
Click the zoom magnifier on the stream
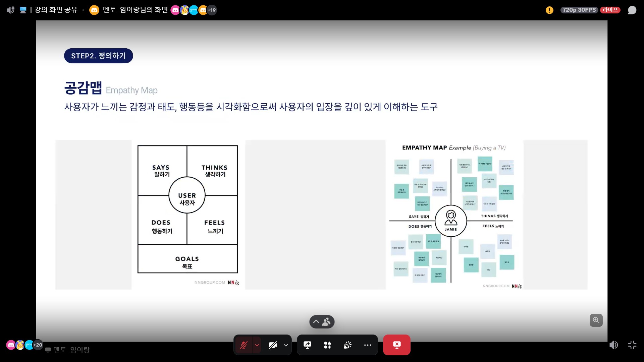click(x=596, y=320)
